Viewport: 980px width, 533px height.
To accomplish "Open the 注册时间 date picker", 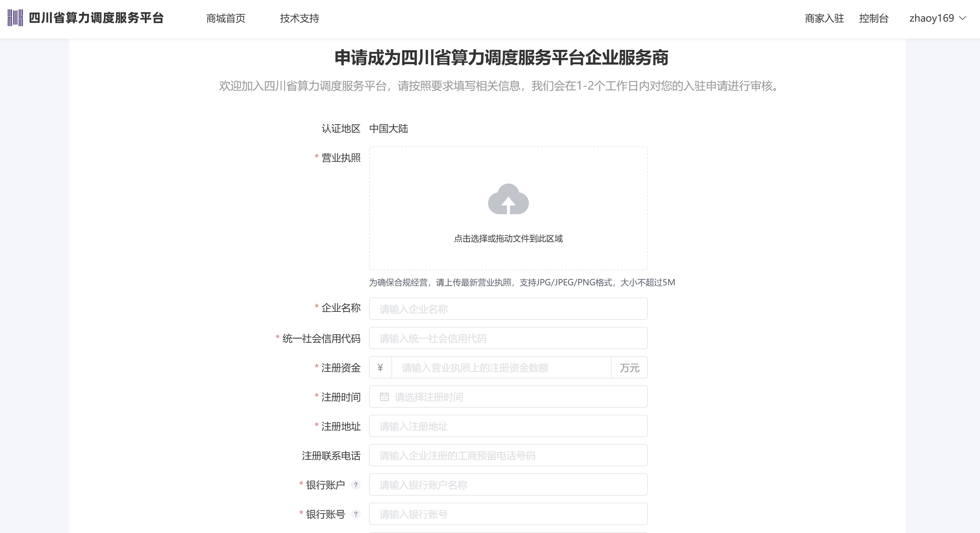I will (x=508, y=397).
